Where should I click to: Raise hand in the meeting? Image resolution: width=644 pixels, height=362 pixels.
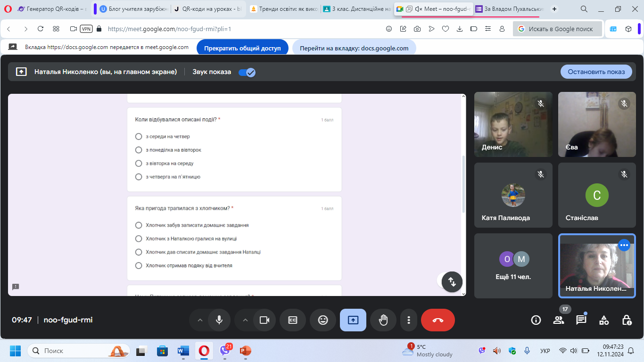point(383,320)
